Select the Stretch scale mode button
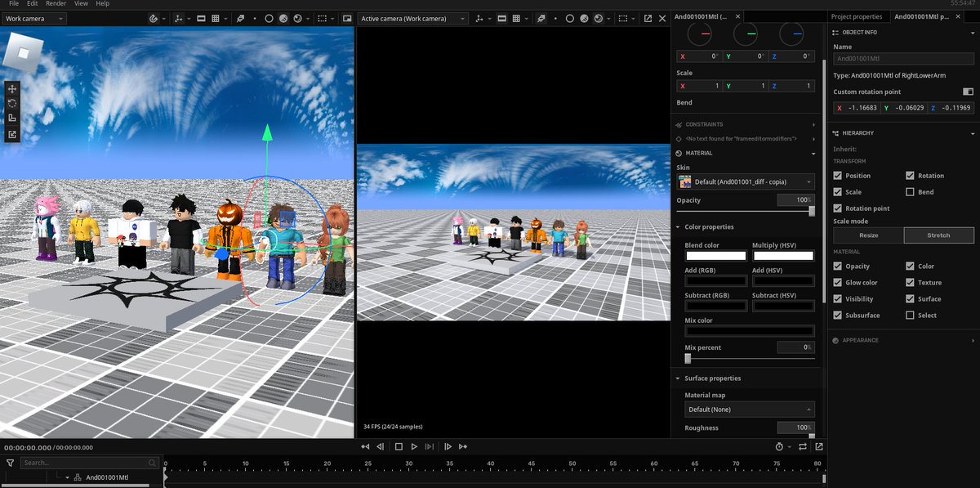The height and width of the screenshot is (488, 980). point(938,235)
